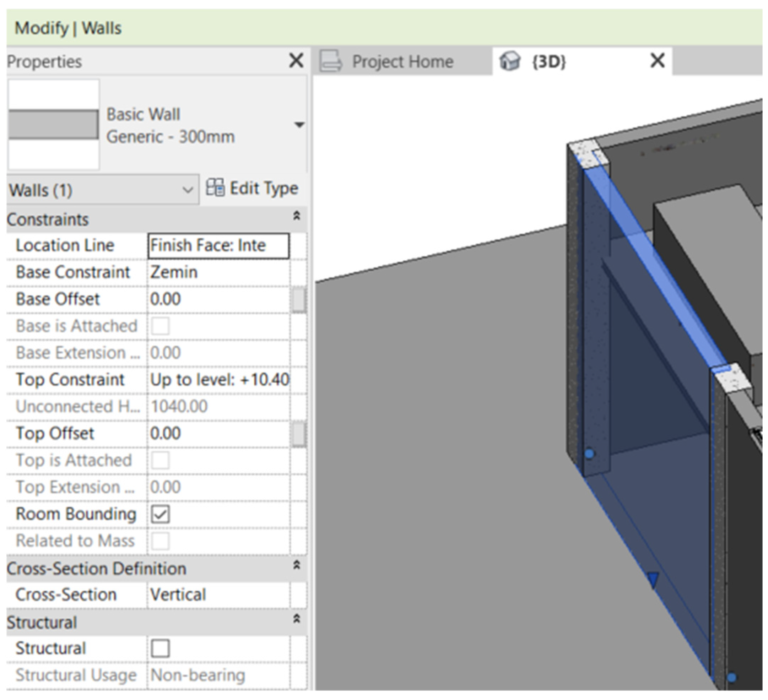Close the {3D} view tab

pos(657,61)
